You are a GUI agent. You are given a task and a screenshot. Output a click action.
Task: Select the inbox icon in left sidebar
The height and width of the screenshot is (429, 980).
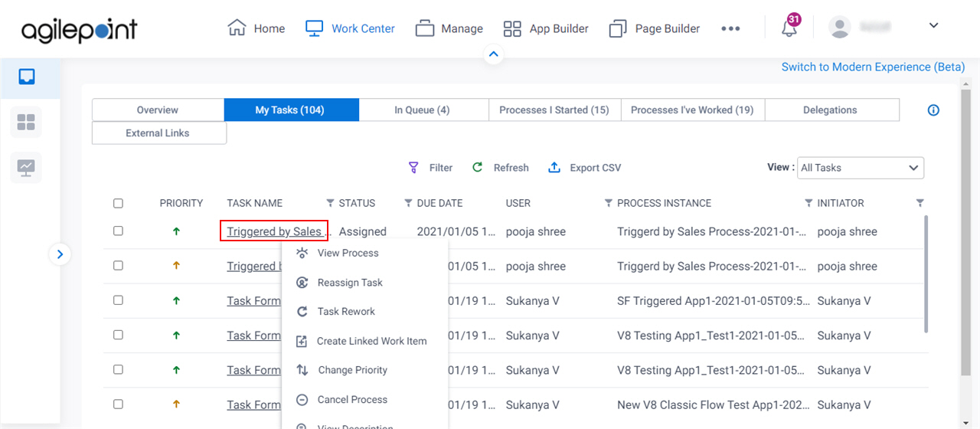pos(27,77)
